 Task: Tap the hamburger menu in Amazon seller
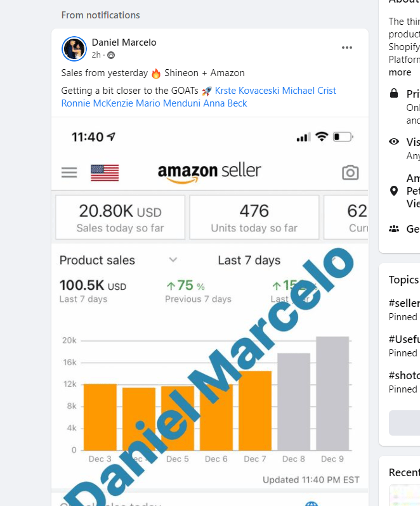click(69, 172)
